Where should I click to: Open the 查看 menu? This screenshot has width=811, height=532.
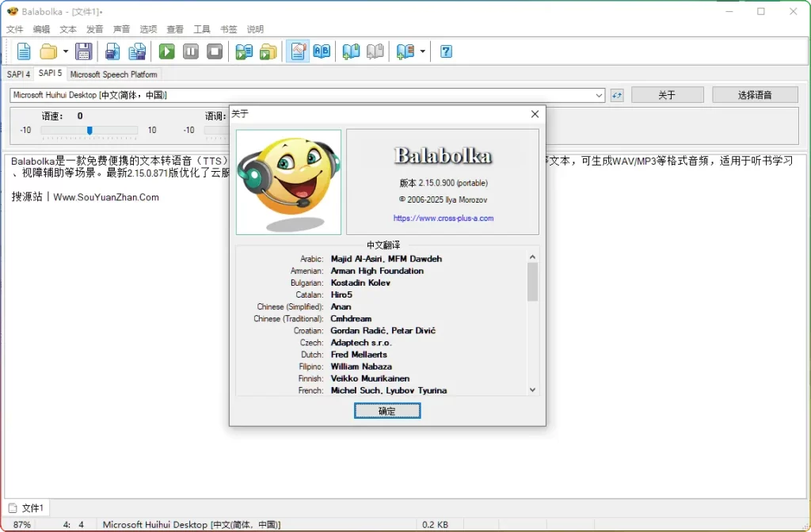pos(175,29)
